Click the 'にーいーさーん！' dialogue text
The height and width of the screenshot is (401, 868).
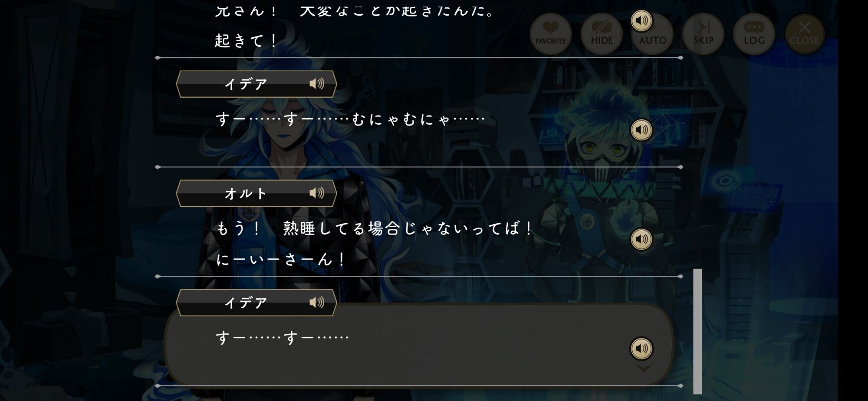point(281,259)
